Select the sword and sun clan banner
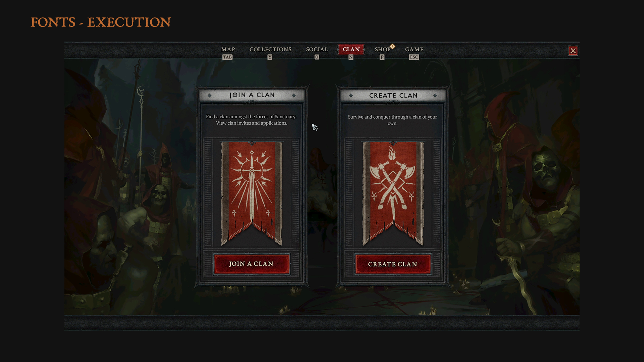The height and width of the screenshot is (362, 644). click(x=252, y=193)
